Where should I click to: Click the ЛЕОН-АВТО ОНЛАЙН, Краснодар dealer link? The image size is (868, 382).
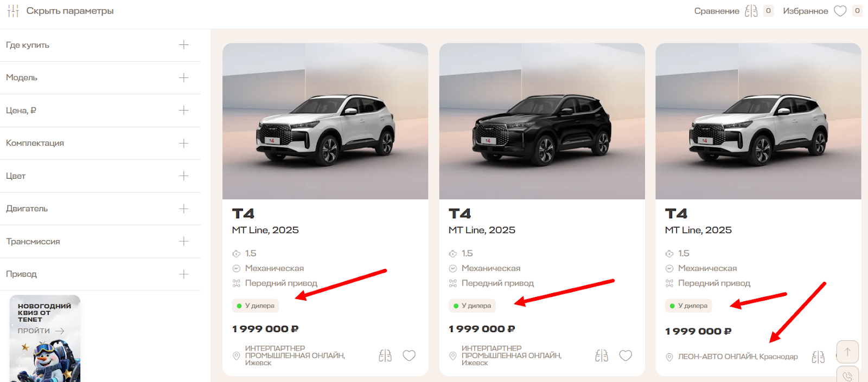coord(738,357)
